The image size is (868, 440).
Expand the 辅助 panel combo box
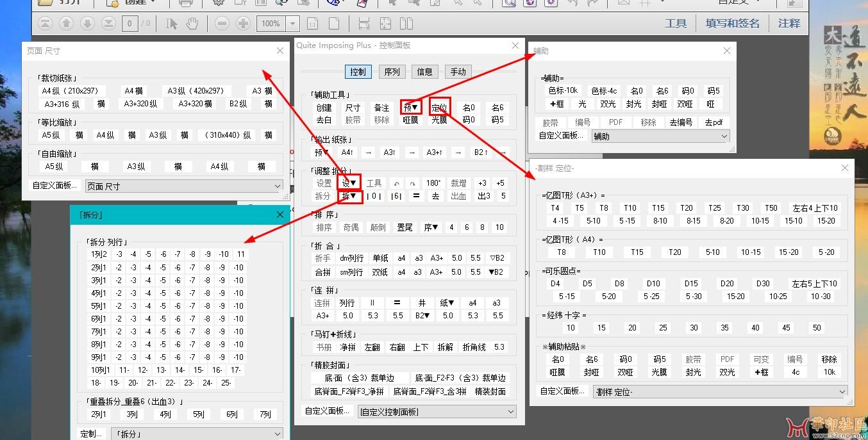[660, 136]
